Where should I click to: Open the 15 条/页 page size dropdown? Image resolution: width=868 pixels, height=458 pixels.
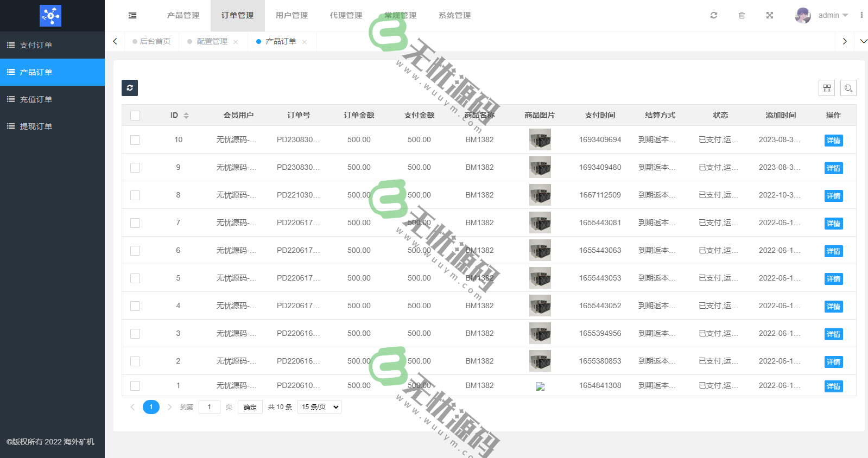point(319,407)
